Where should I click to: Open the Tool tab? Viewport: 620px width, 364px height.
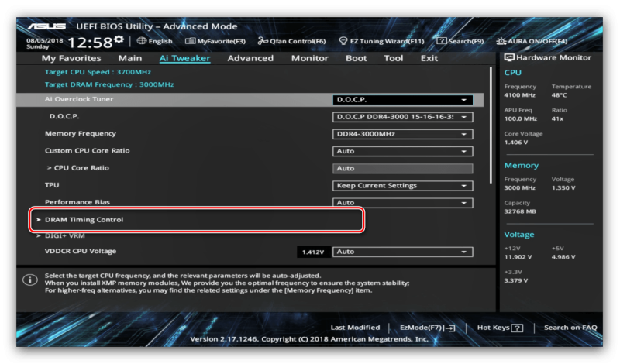coord(394,58)
